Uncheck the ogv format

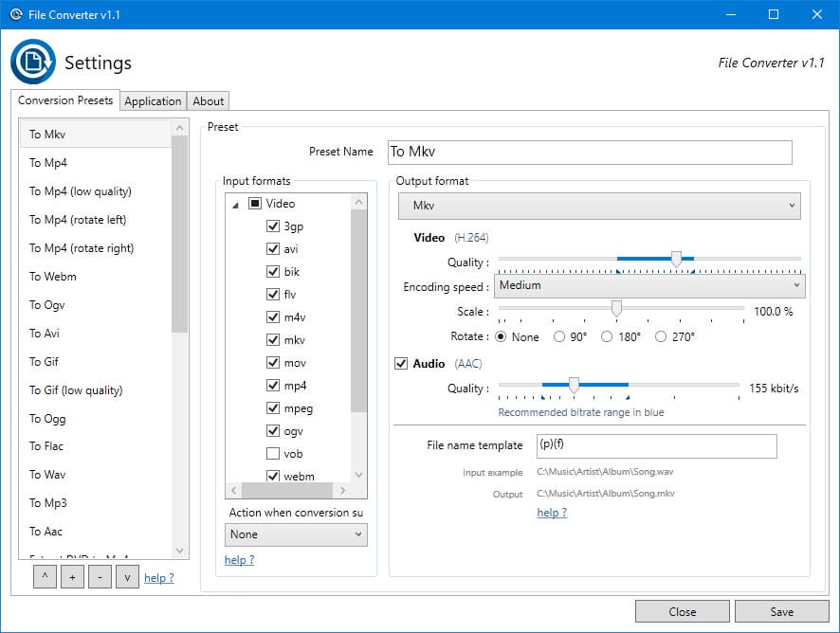click(273, 430)
